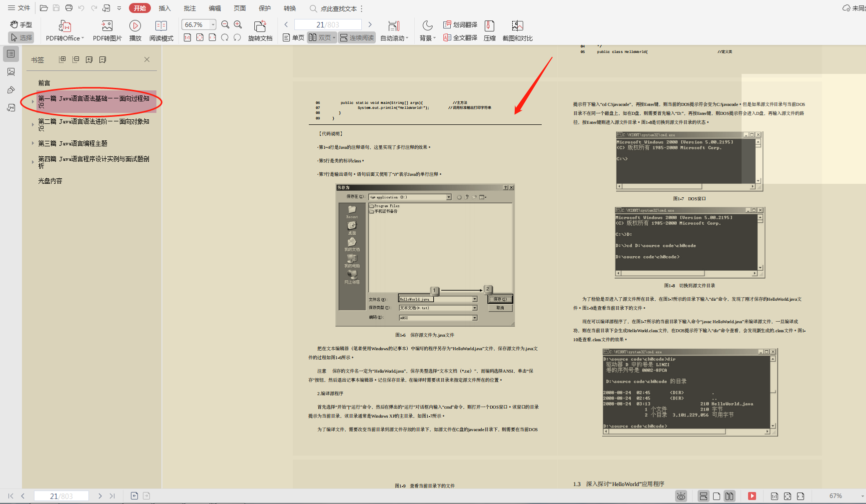Click the save icon in the quick toolbar
Image resolution: width=866 pixels, height=504 pixels.
[x=56, y=8]
